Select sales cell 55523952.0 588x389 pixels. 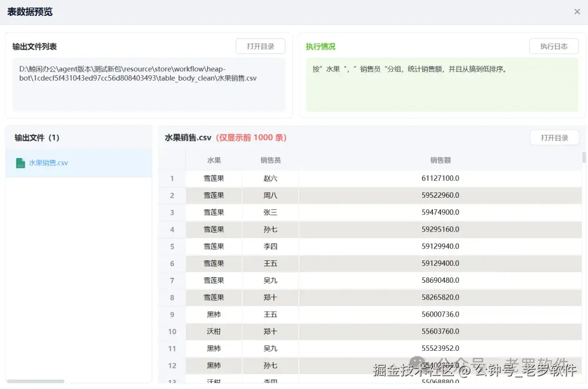[440, 349]
